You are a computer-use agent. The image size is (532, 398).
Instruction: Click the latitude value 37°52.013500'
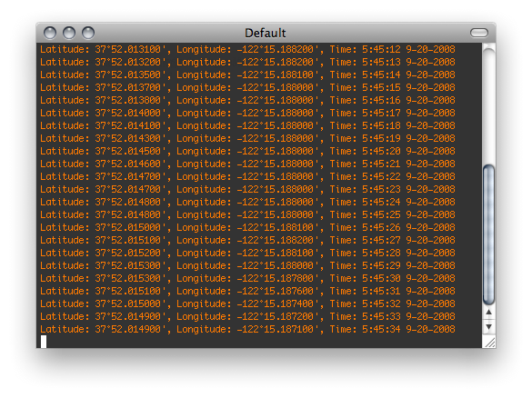tap(130, 75)
